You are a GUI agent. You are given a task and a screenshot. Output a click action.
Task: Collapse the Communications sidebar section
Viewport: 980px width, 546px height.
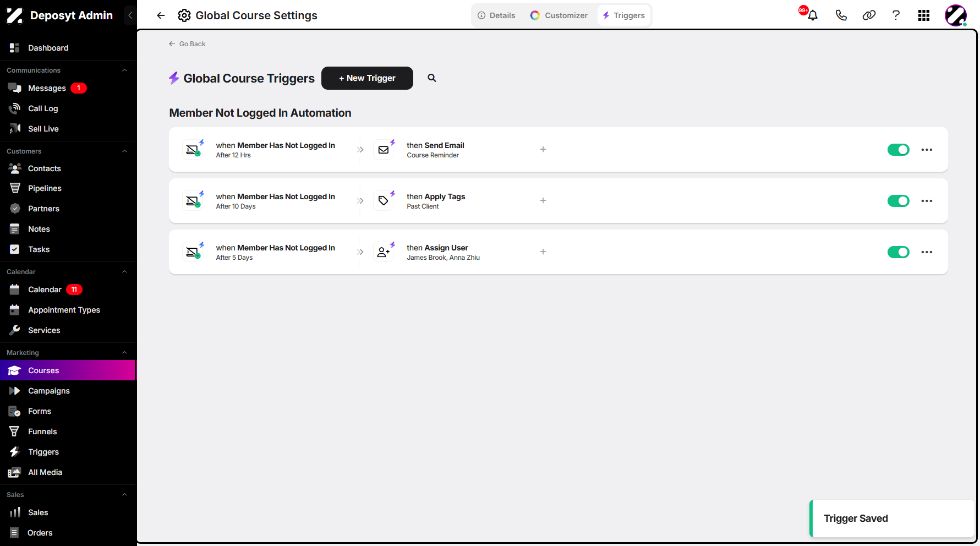click(x=124, y=70)
